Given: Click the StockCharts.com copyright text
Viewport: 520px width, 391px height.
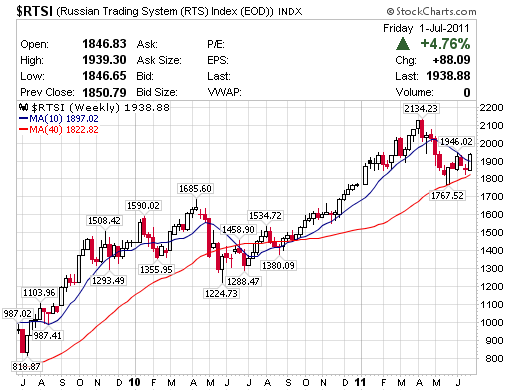Looking at the screenshot, I should [x=431, y=12].
